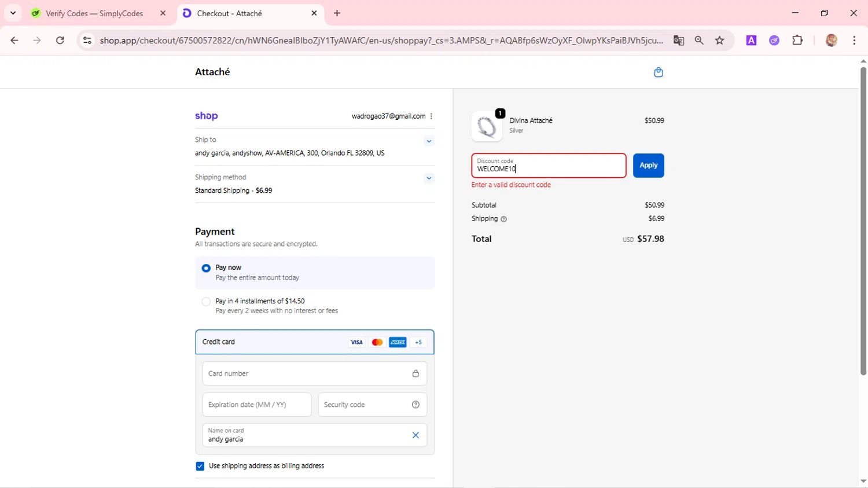
Task: Open Chrome three-dot menu
Action: pyautogui.click(x=854, y=41)
